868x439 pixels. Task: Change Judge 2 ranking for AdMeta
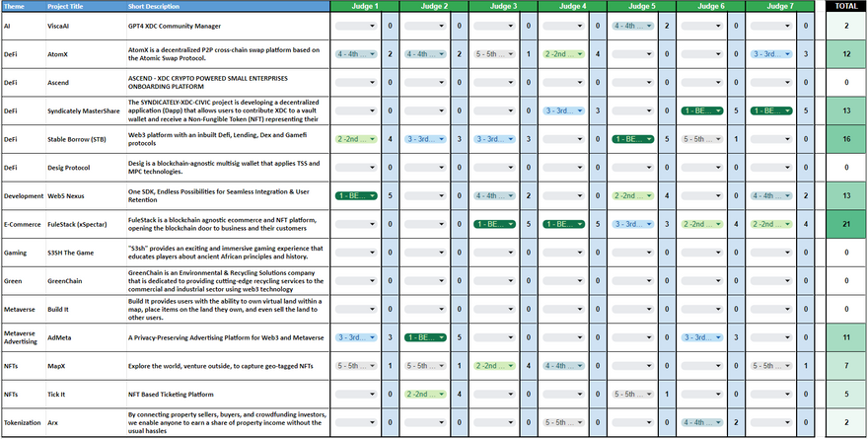tap(425, 337)
